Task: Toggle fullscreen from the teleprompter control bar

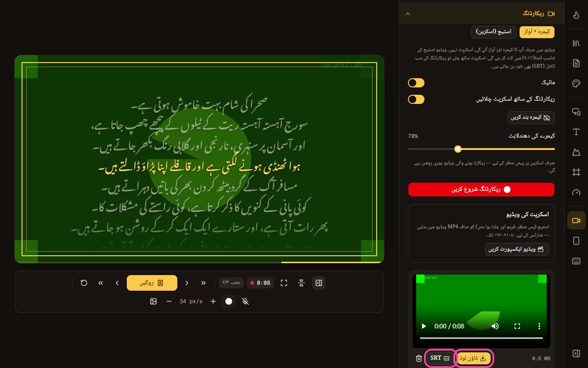Action: [284, 283]
